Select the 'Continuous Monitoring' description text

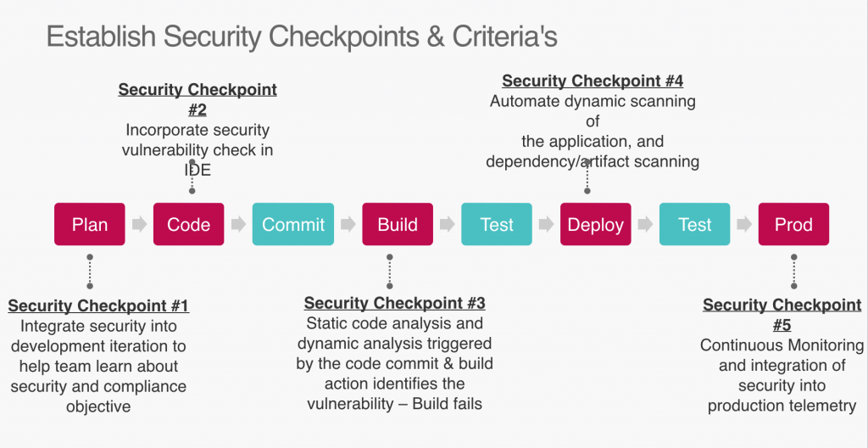click(x=782, y=346)
